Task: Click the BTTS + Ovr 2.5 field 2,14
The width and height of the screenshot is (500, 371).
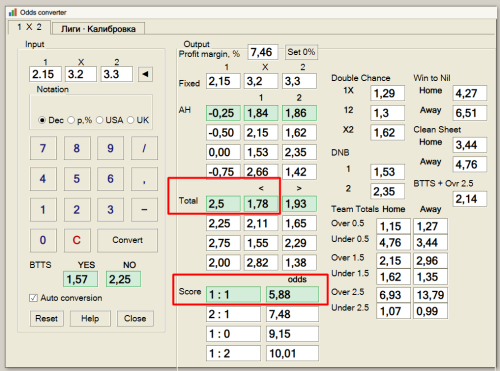Action: point(470,199)
